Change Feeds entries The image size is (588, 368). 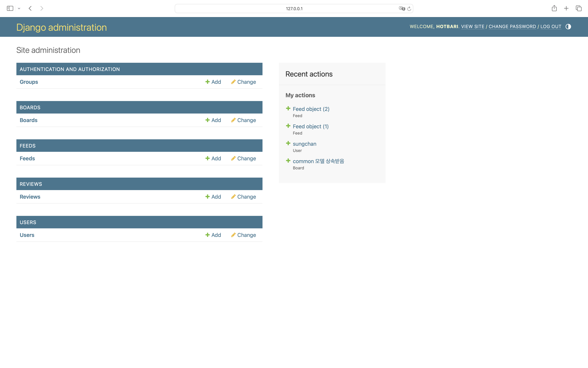pos(243,158)
